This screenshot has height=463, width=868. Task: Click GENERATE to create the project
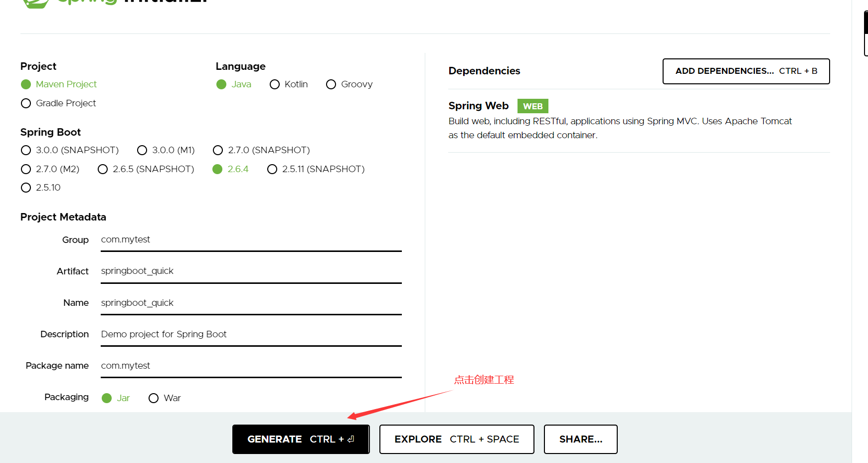point(301,439)
